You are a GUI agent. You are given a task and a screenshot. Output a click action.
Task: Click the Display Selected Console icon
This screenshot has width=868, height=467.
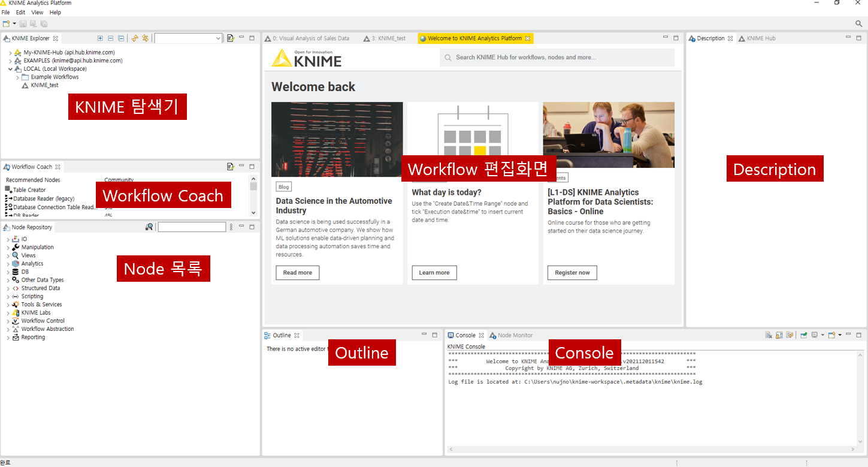pyautogui.click(x=815, y=335)
